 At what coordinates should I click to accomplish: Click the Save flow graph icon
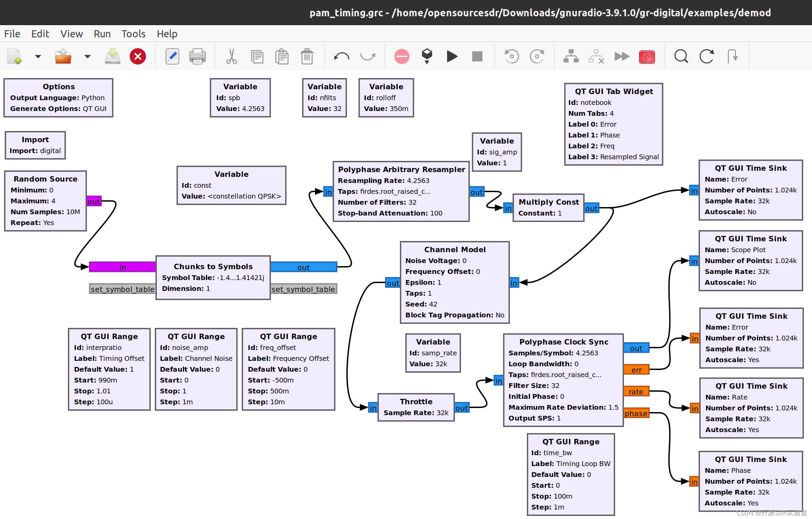[x=112, y=56]
